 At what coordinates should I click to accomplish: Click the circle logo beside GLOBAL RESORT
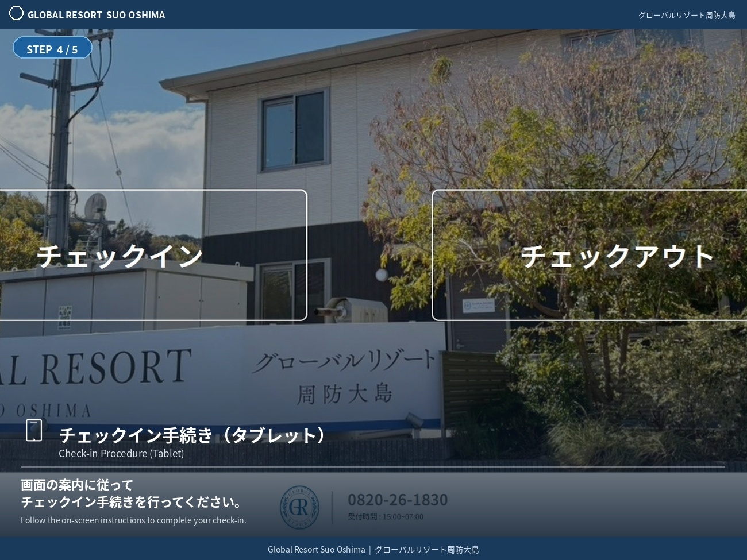pyautogui.click(x=16, y=13)
